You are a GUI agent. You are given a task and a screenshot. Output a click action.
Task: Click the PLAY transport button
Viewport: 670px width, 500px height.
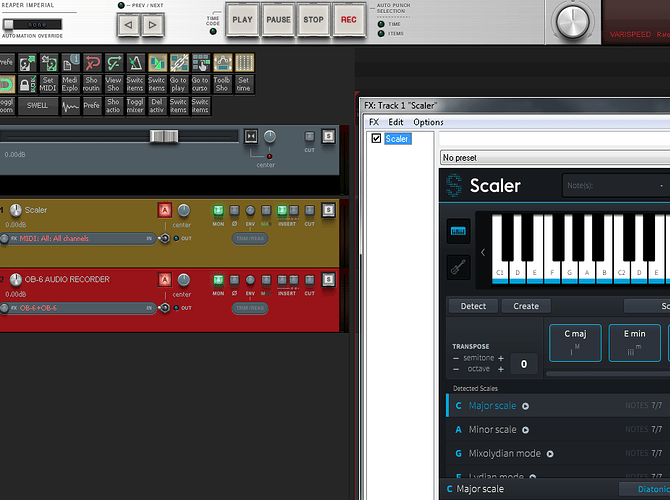[242, 20]
